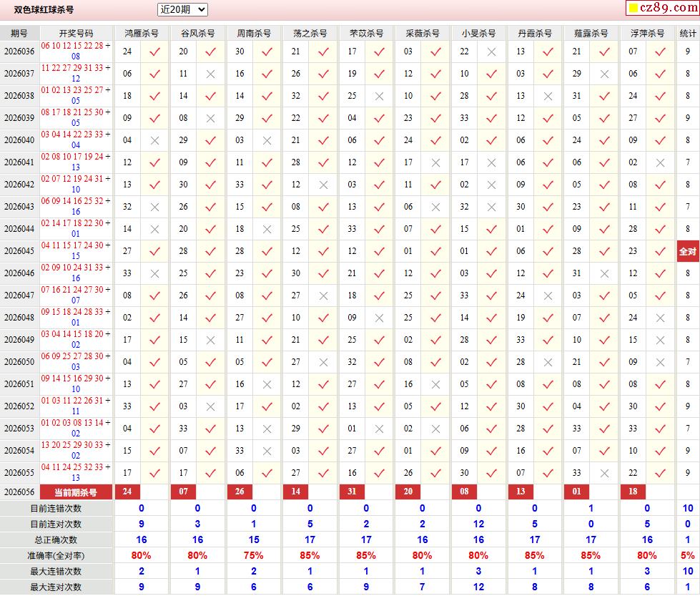Click 谷风 current kill number 07 badge
700x596 pixels.
pyautogui.click(x=184, y=492)
